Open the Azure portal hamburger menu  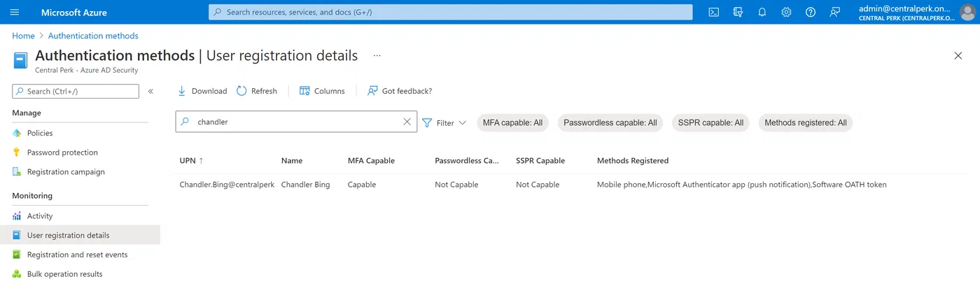click(15, 12)
